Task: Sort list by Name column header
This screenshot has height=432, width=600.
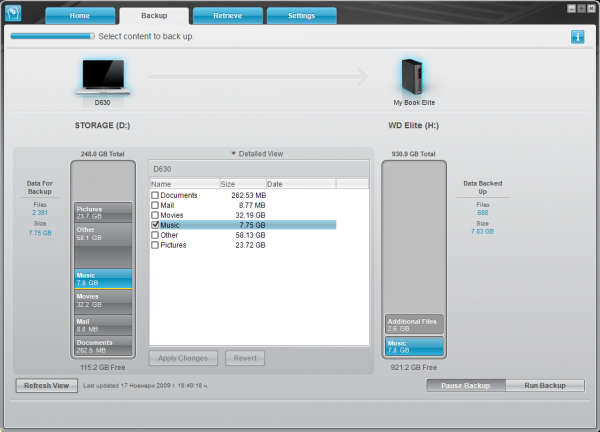Action: [185, 184]
